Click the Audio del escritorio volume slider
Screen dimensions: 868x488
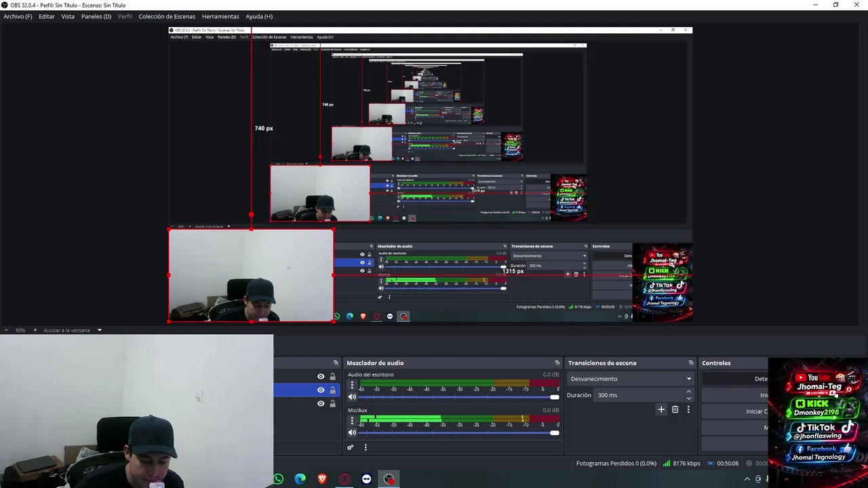click(459, 397)
